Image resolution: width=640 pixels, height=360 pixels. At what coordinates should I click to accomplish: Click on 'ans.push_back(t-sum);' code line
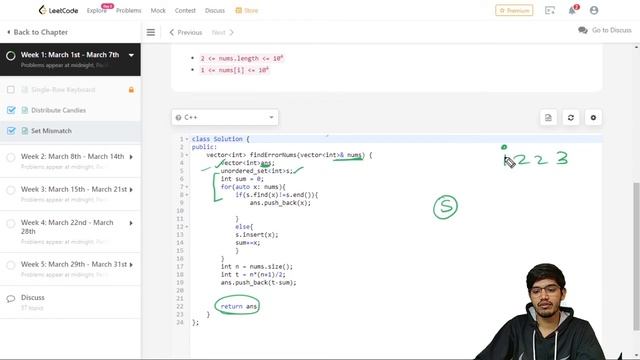(x=258, y=282)
